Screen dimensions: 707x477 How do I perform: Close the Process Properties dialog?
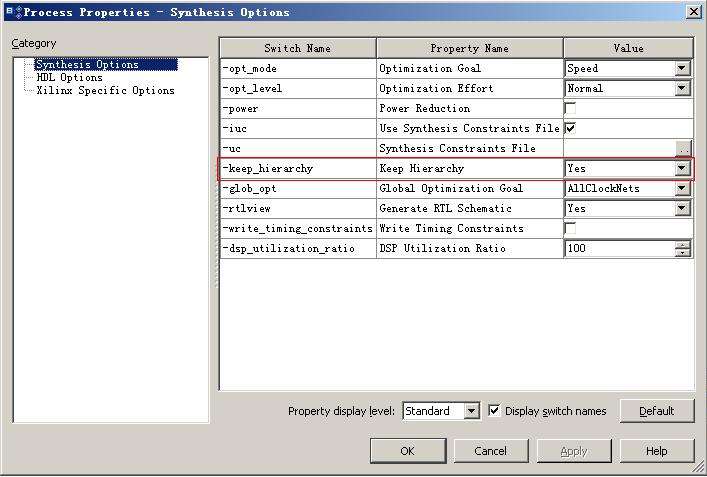pos(693,12)
